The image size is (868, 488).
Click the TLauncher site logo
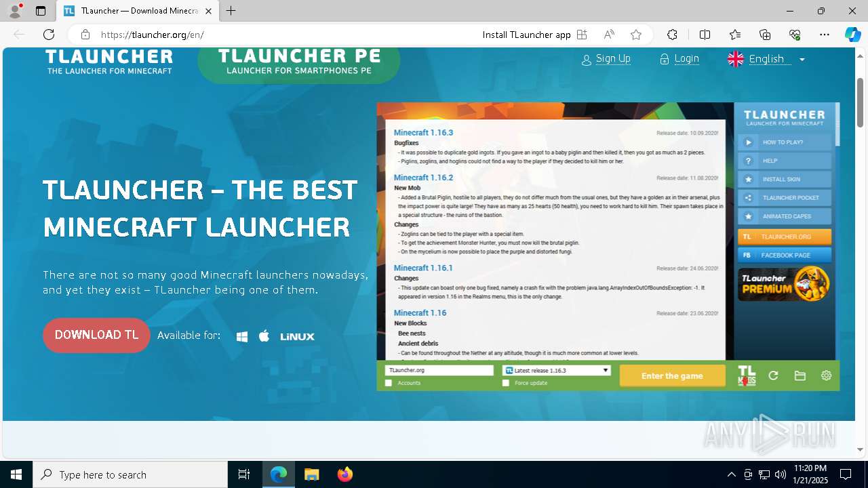tap(109, 61)
